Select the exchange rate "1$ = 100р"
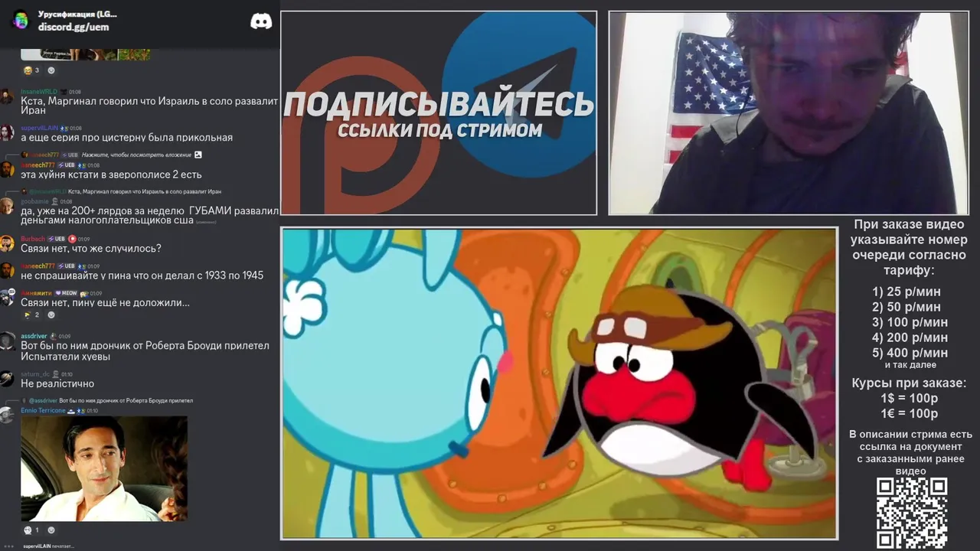This screenshot has width=980, height=551. tap(909, 399)
